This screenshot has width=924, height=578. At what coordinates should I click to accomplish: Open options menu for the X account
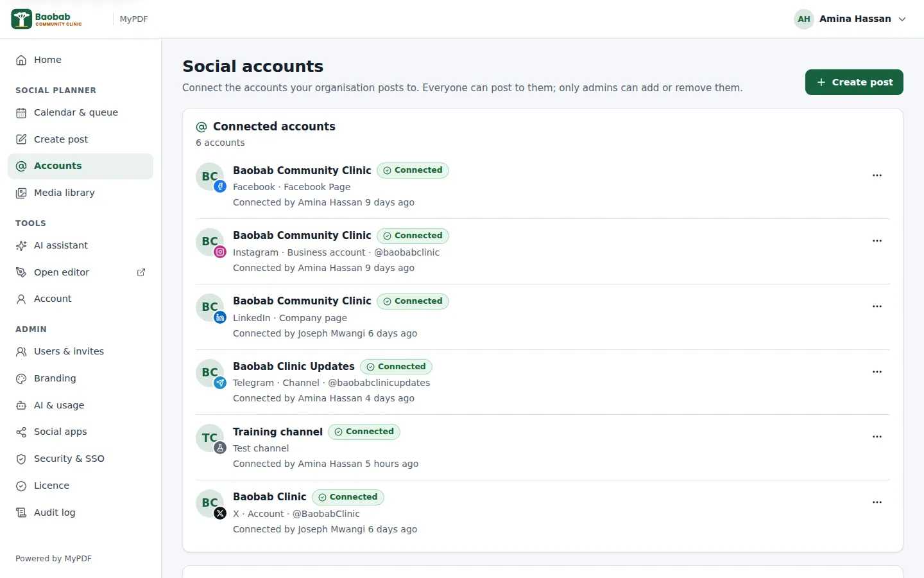click(877, 502)
